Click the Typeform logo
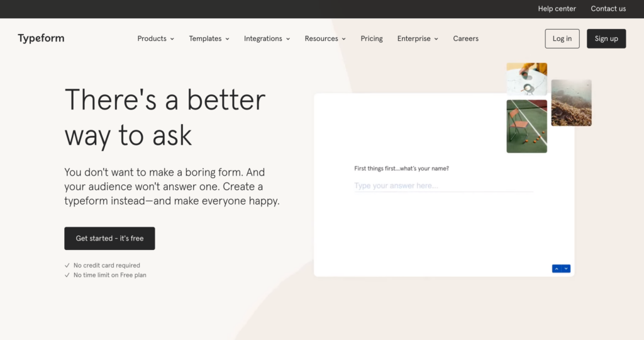644x340 pixels. tap(41, 38)
